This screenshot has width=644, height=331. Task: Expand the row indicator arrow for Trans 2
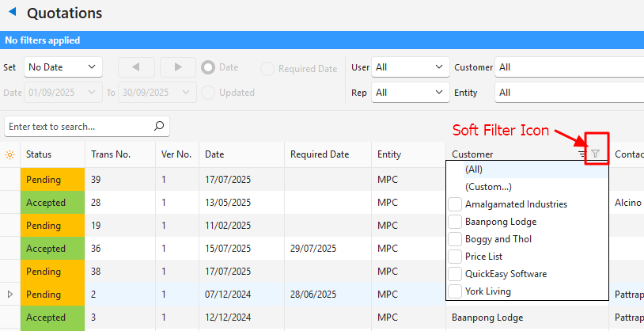9,295
